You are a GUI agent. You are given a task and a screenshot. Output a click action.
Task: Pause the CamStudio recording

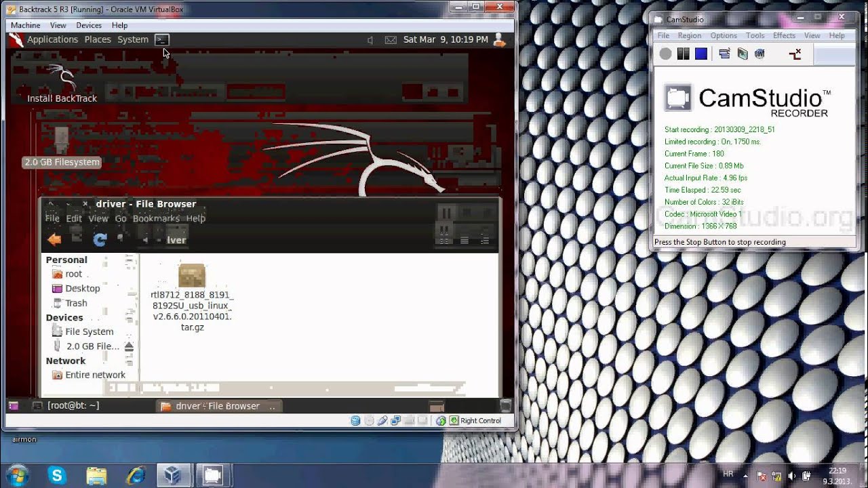684,54
